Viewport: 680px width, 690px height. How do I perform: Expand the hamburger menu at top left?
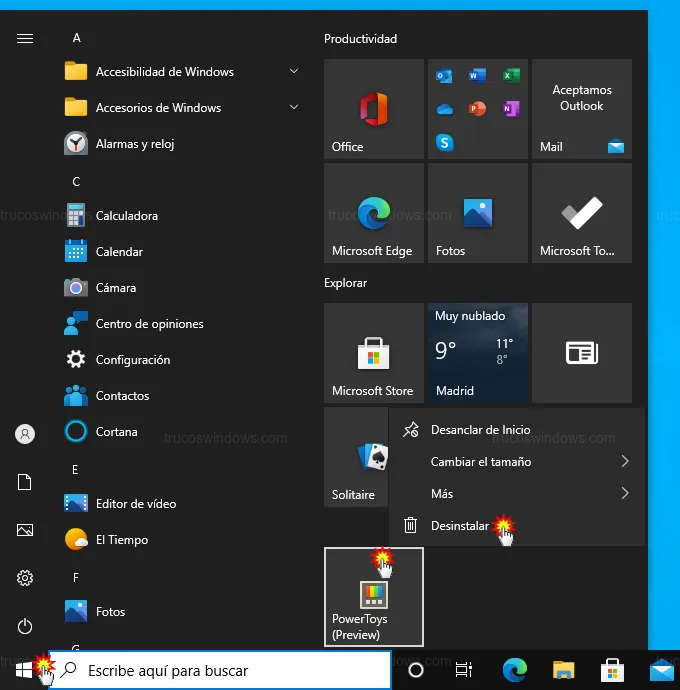point(25,38)
